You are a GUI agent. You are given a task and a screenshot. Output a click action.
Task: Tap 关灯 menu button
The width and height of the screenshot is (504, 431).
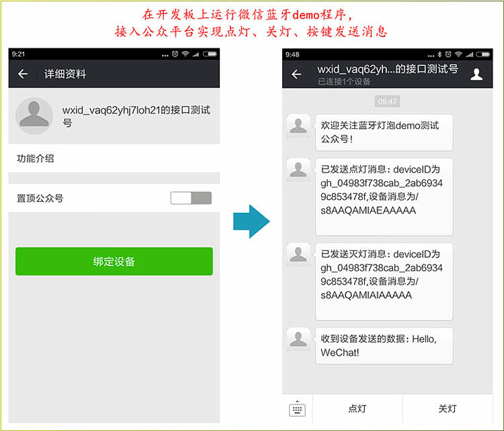(x=448, y=409)
